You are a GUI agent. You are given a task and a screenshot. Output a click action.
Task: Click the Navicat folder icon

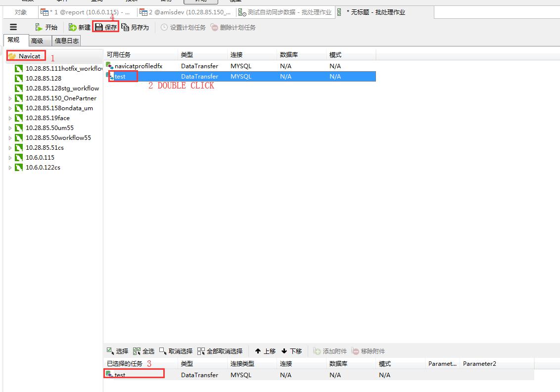point(12,56)
